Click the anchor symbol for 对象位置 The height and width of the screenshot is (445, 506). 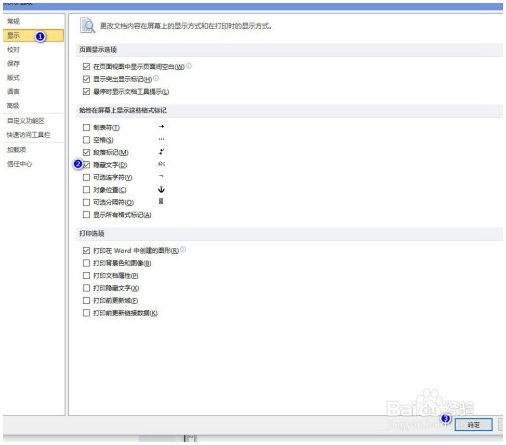click(x=161, y=189)
